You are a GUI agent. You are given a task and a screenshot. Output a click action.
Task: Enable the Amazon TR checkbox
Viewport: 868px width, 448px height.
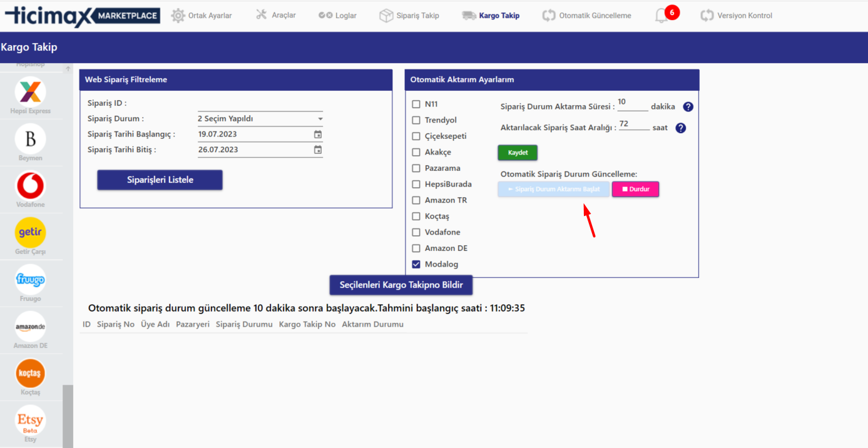[x=416, y=200]
